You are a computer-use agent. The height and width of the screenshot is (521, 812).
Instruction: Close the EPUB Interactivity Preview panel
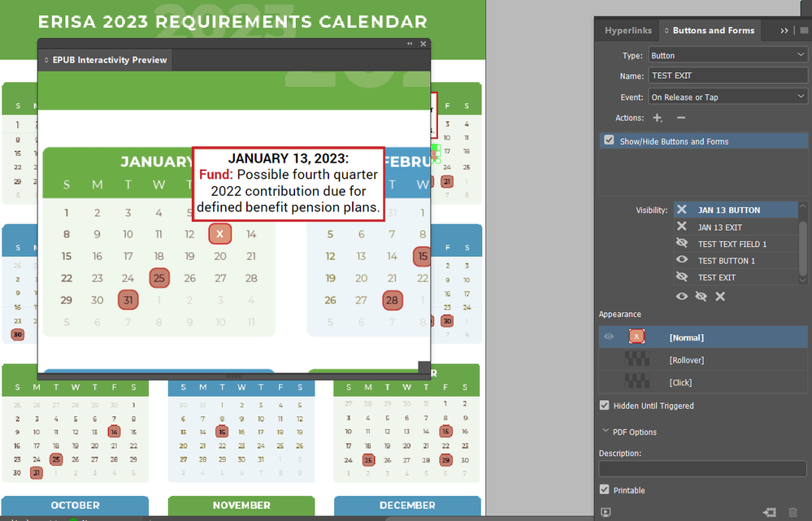click(x=423, y=44)
